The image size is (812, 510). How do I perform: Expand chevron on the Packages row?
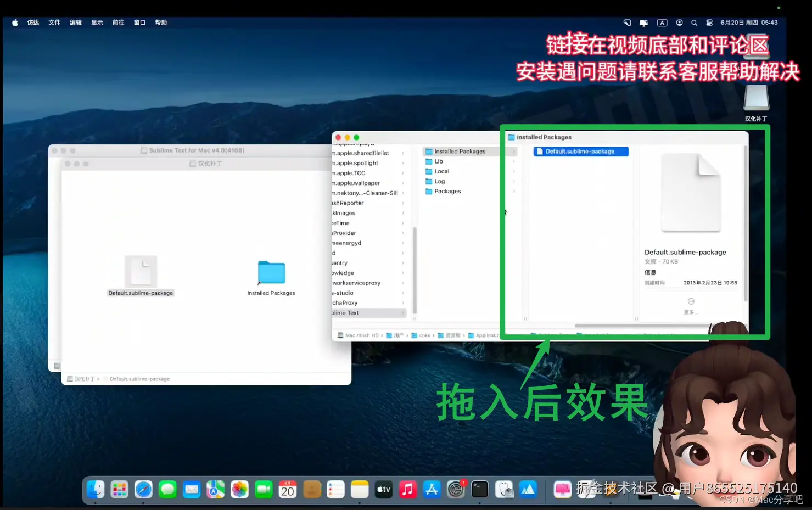(514, 191)
